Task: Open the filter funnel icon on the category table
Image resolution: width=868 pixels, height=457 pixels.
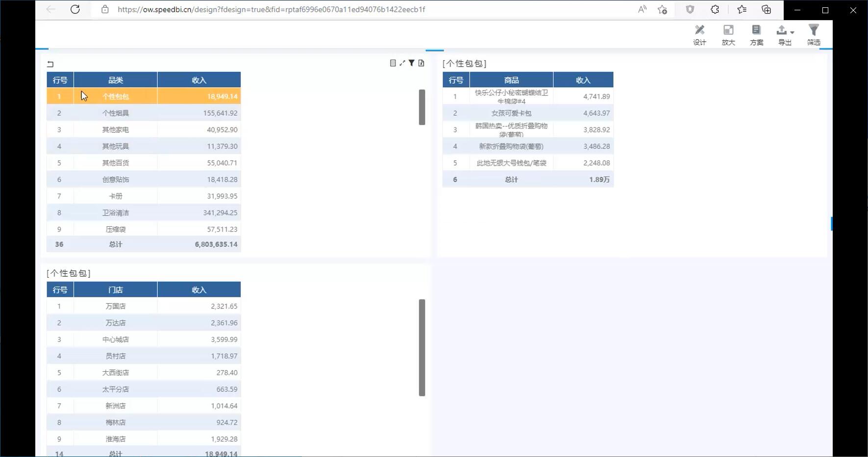Action: (412, 63)
